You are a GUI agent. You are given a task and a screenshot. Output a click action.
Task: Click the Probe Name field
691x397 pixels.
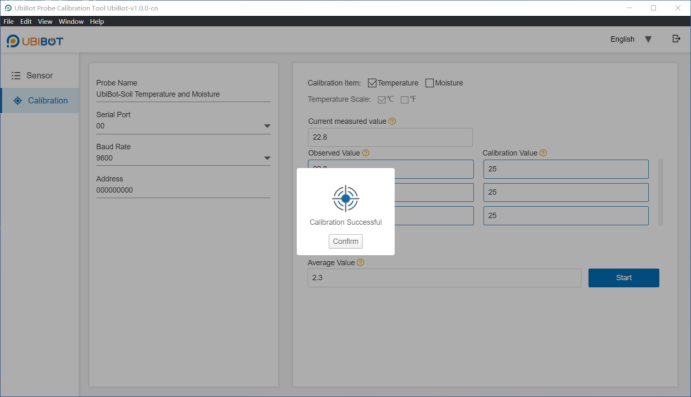pos(183,94)
